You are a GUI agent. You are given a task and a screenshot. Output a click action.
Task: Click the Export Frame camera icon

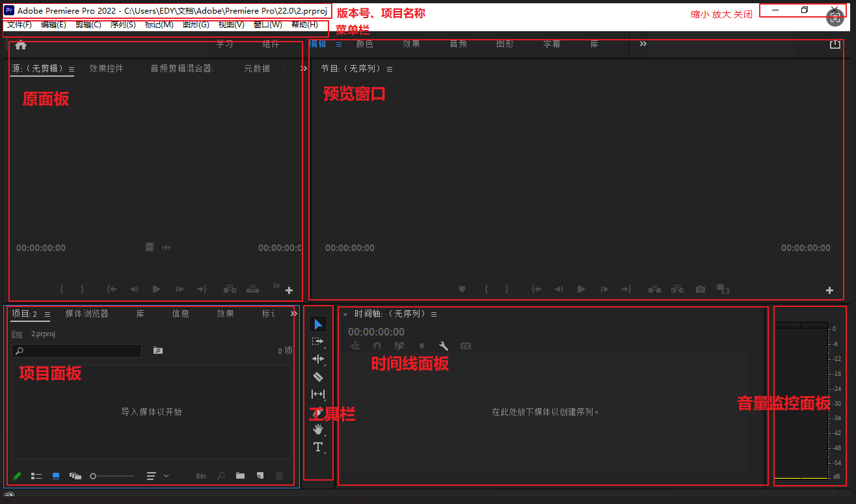[700, 289]
